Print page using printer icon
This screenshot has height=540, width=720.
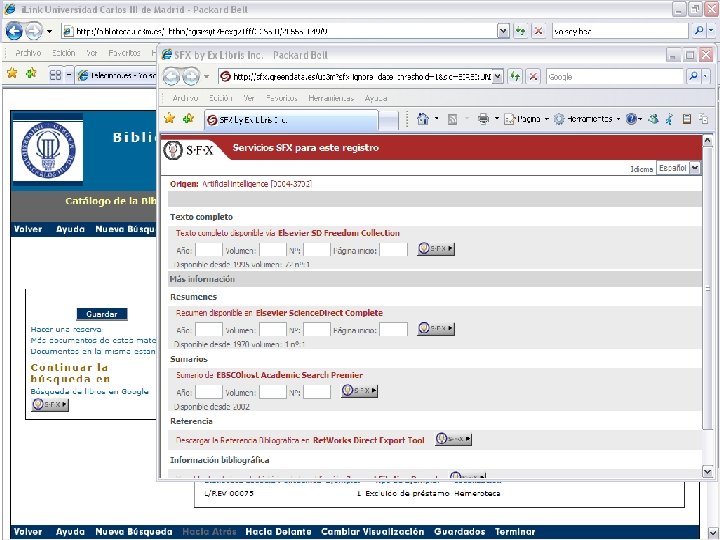[484, 119]
